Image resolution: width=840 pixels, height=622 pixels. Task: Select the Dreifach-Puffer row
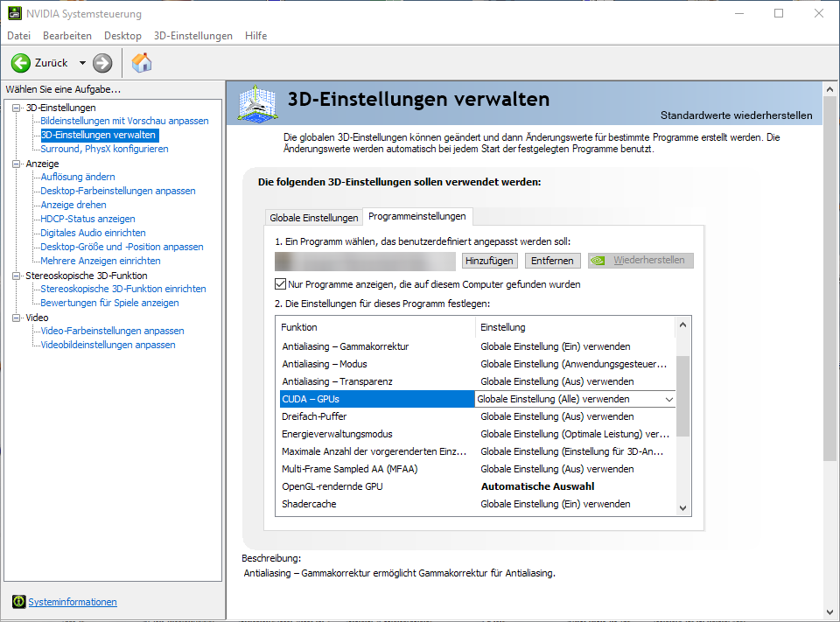coord(477,416)
